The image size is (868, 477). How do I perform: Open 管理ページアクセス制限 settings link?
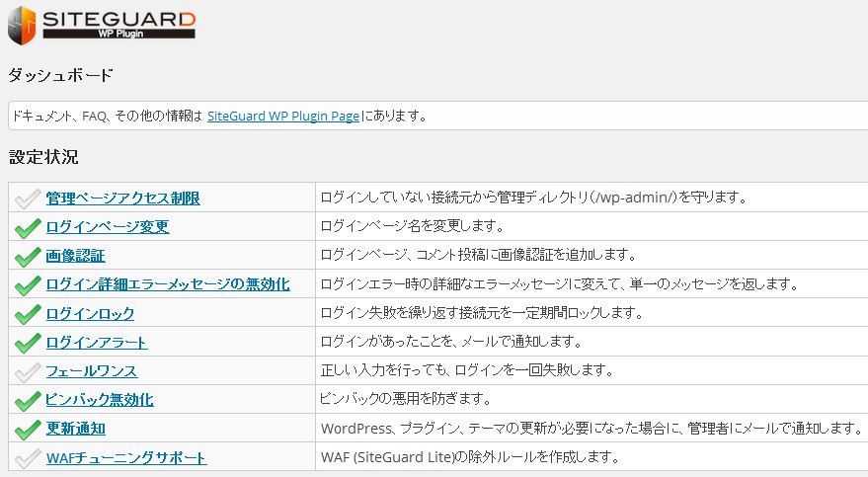[122, 199]
